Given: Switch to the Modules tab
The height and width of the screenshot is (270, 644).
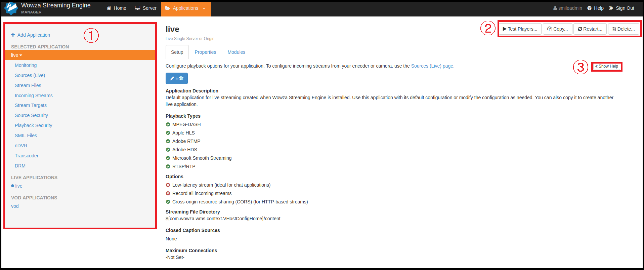Looking at the screenshot, I should pyautogui.click(x=236, y=52).
